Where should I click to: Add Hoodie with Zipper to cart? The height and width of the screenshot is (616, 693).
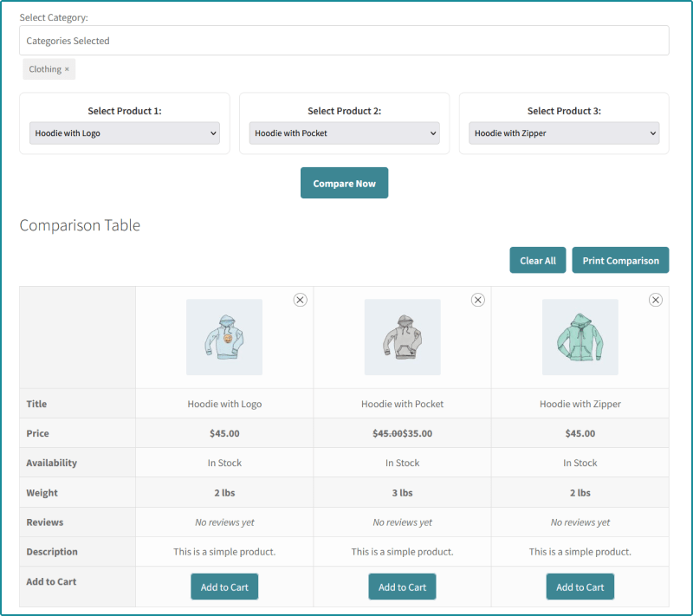[x=580, y=587]
